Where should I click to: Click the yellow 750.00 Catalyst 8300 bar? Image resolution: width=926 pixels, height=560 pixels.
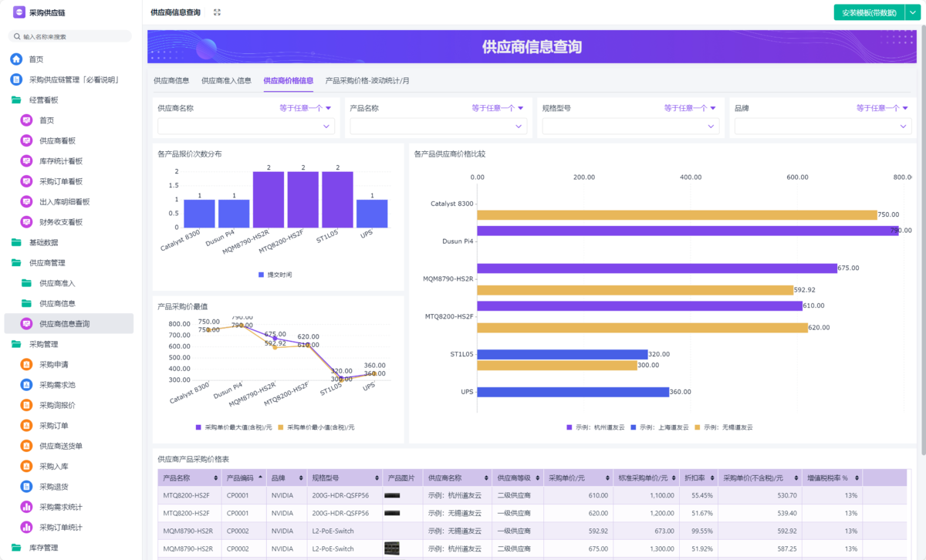coord(677,215)
